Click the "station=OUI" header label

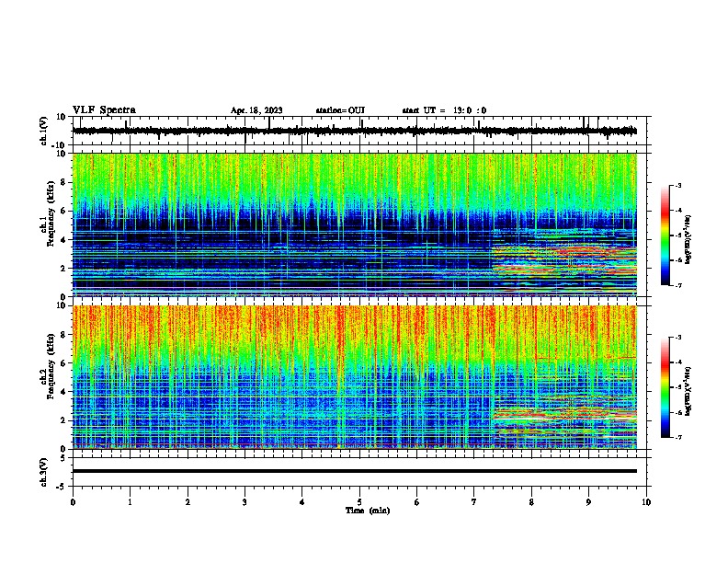340,110
